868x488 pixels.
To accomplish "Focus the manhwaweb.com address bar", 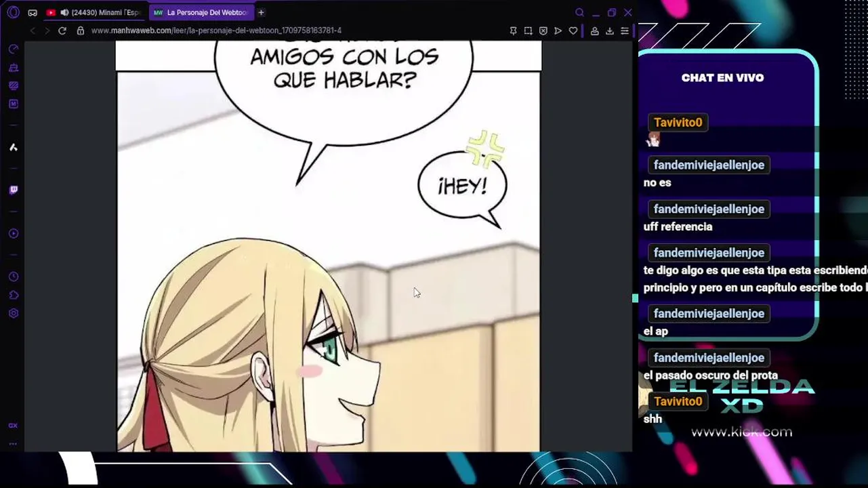I will point(216,30).
